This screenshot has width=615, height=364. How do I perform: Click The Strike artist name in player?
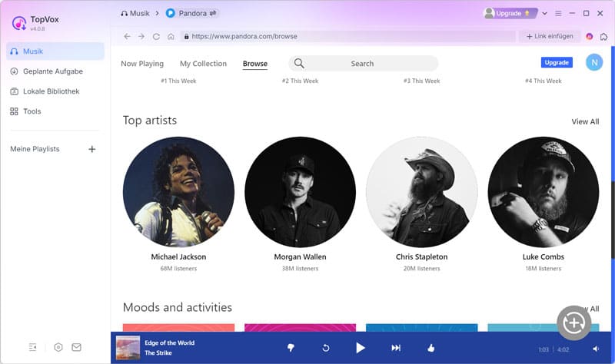(x=158, y=353)
